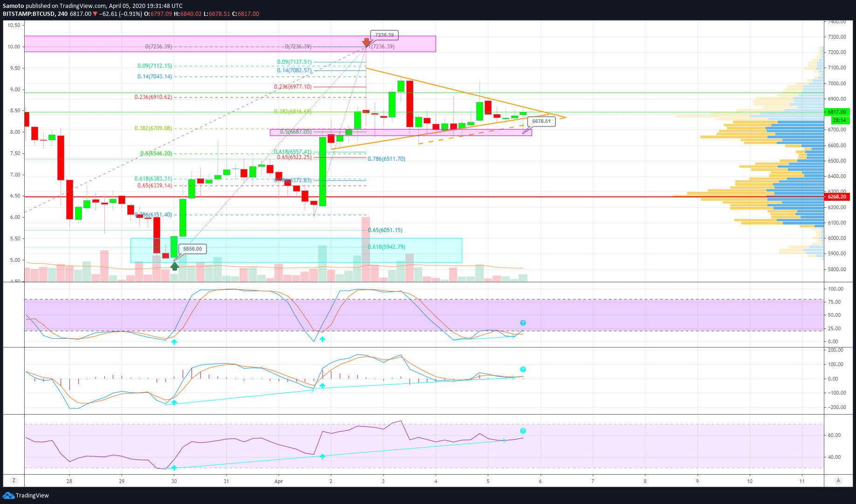Viewport: 856px width, 504px height.
Task: Select the 0.14(7082.57) fib label
Action: click(294, 70)
